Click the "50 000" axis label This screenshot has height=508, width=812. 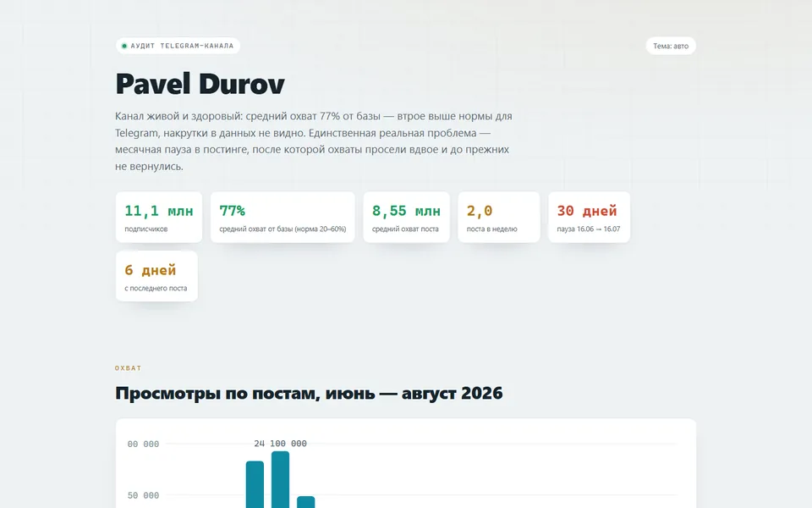[x=143, y=495]
